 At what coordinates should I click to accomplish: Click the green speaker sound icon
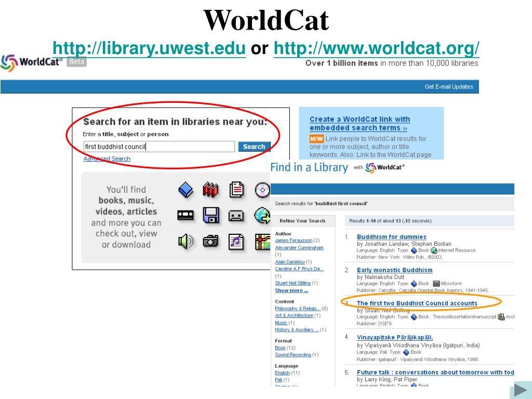click(x=185, y=241)
